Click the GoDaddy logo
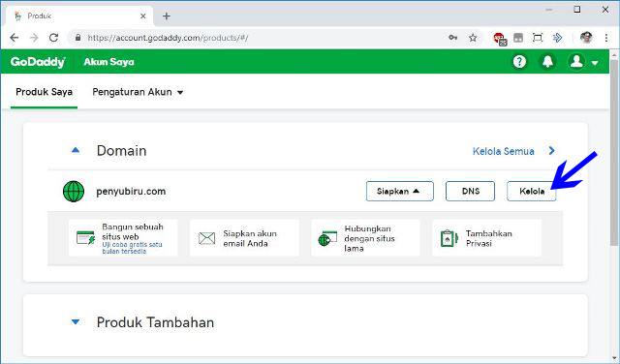 (x=38, y=62)
